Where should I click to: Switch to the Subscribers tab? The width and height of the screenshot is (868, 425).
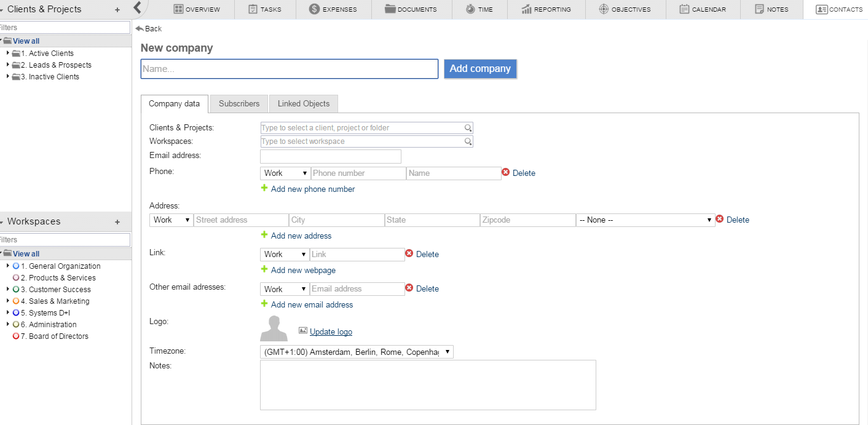(239, 104)
